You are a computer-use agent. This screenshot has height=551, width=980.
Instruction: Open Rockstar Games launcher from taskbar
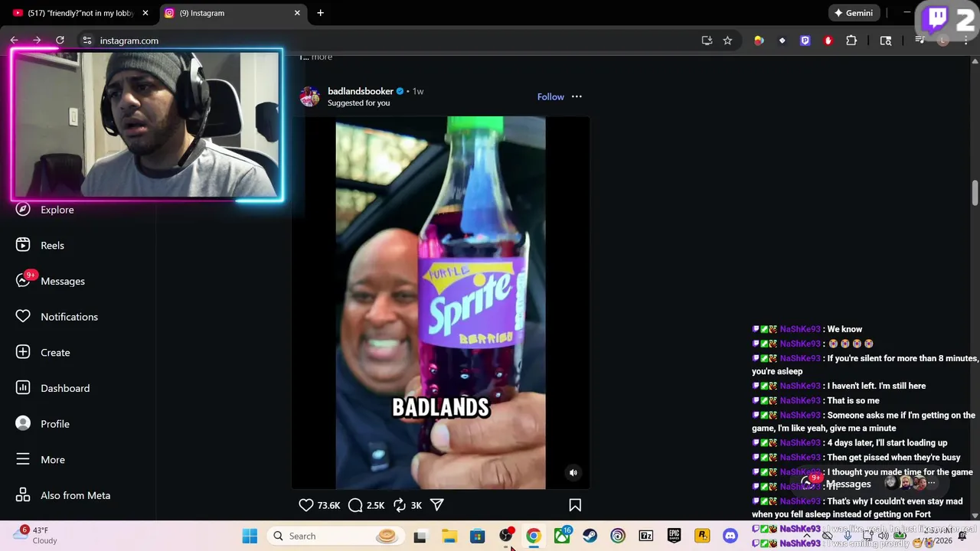click(702, 536)
